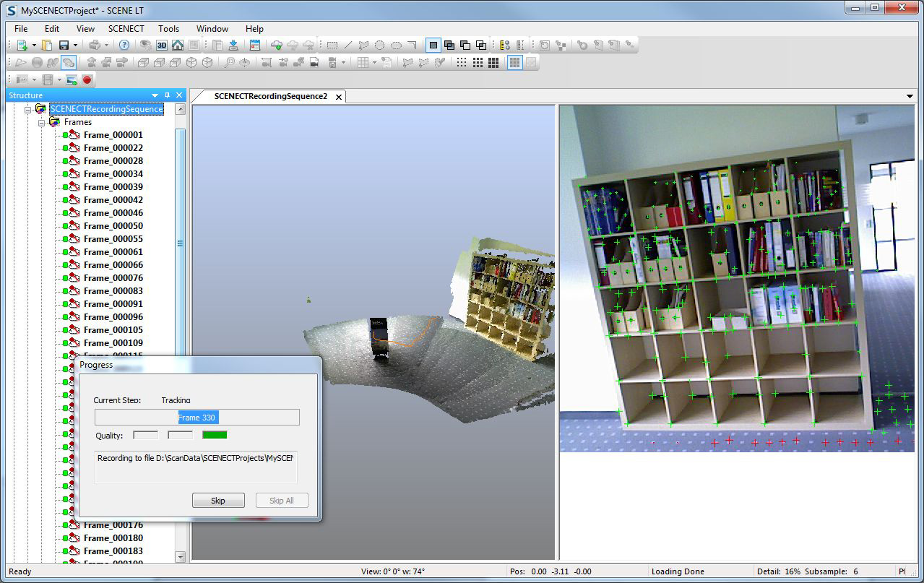Click the Import download-arrow icon
Image resolution: width=924 pixels, height=583 pixels.
pos(233,45)
